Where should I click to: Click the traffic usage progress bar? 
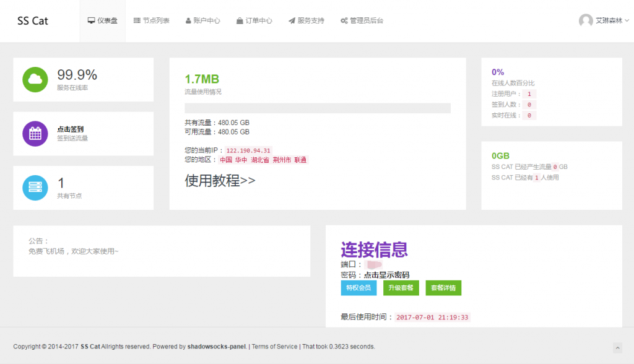[x=318, y=108]
